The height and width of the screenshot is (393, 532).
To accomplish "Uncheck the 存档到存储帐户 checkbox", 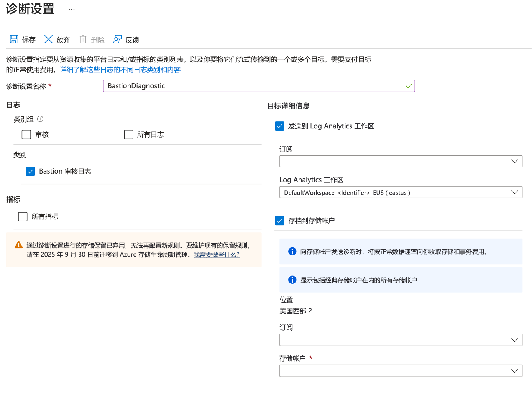I will coord(279,221).
